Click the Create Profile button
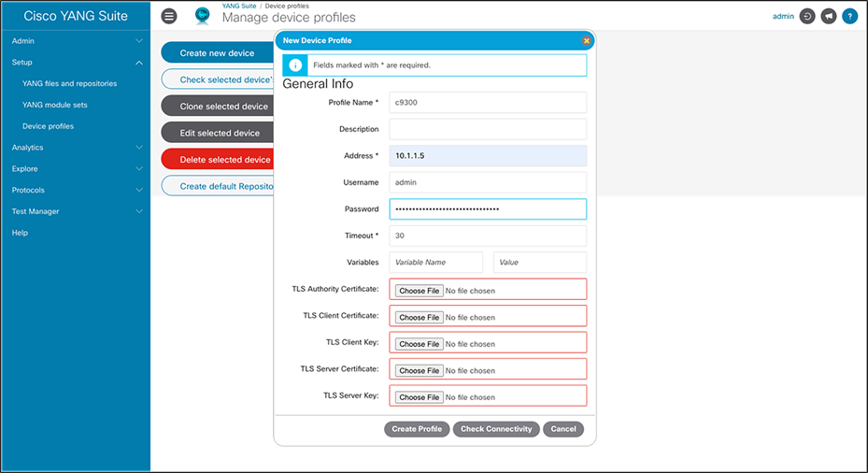Viewport: 868px width, 473px height. pyautogui.click(x=417, y=429)
